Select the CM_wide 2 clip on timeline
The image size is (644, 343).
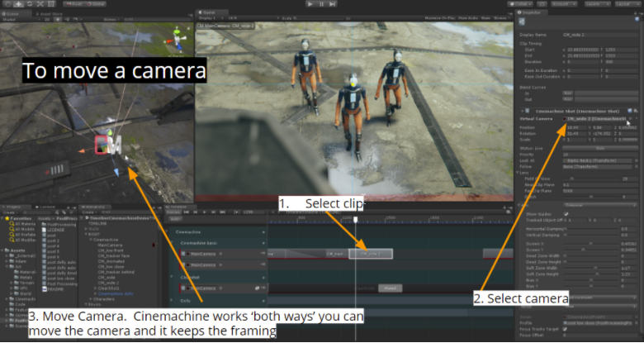(x=370, y=254)
